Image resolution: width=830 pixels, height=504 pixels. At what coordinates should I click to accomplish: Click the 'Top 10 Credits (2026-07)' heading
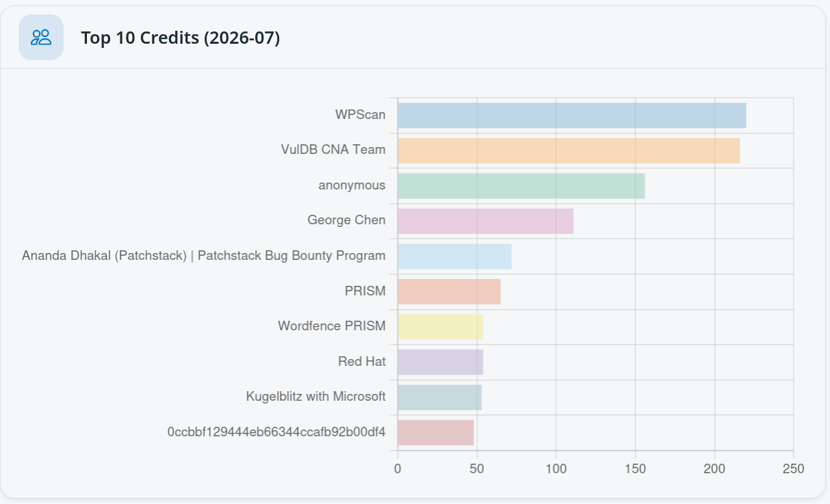181,38
